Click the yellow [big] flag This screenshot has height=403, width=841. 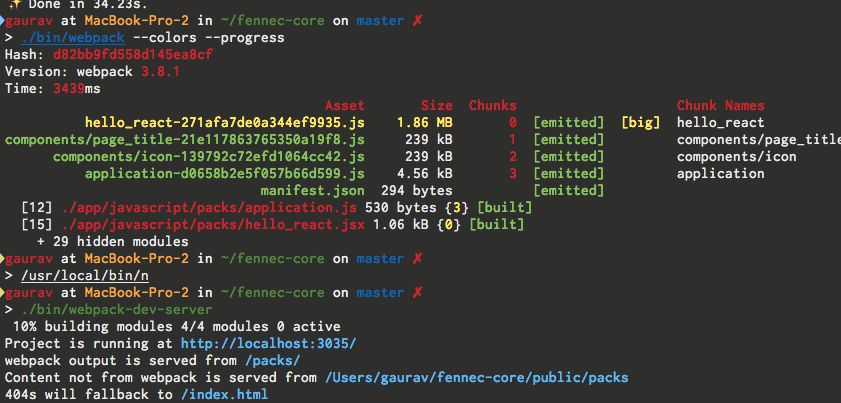[640, 123]
